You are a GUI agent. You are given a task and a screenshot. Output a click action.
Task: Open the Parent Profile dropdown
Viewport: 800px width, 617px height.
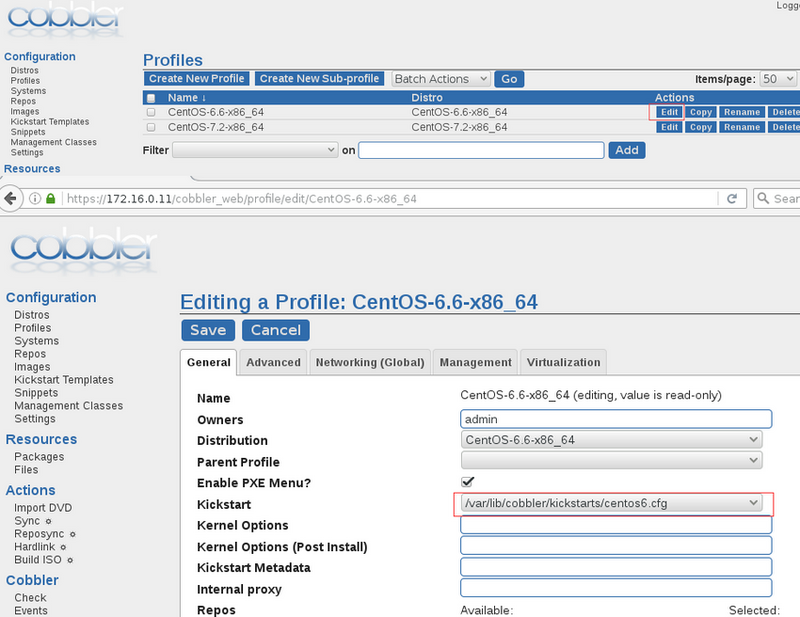pyautogui.click(x=611, y=460)
